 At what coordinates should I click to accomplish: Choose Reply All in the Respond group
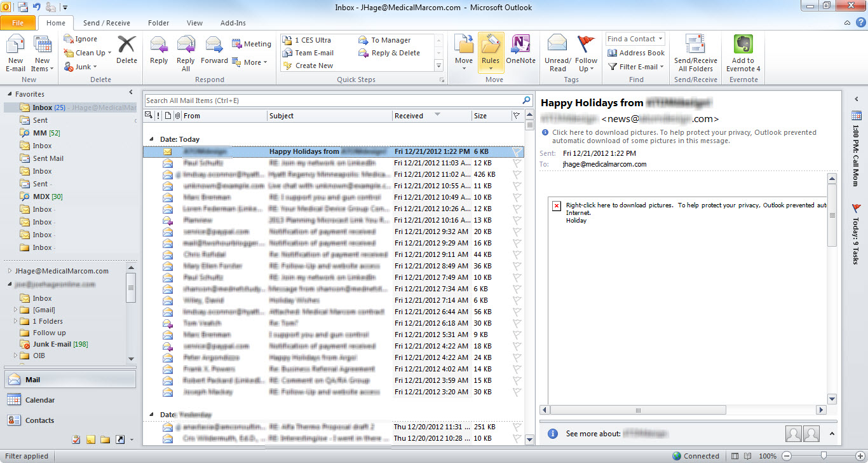(186, 53)
